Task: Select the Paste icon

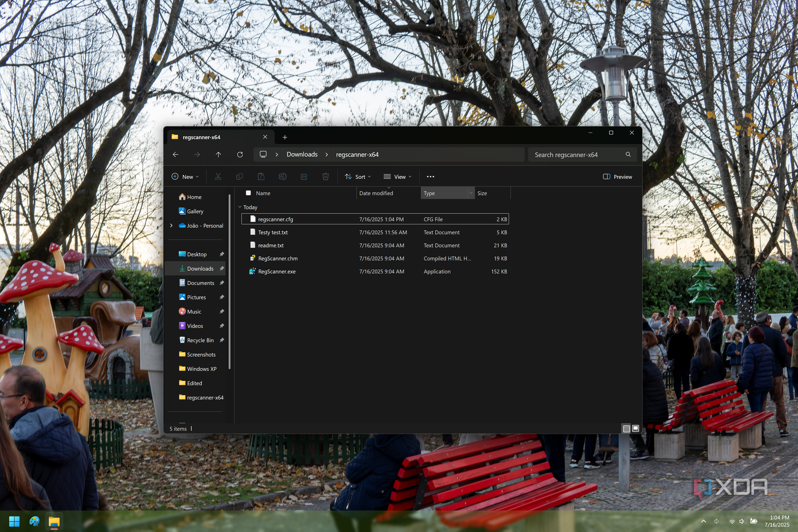Action: (261, 177)
